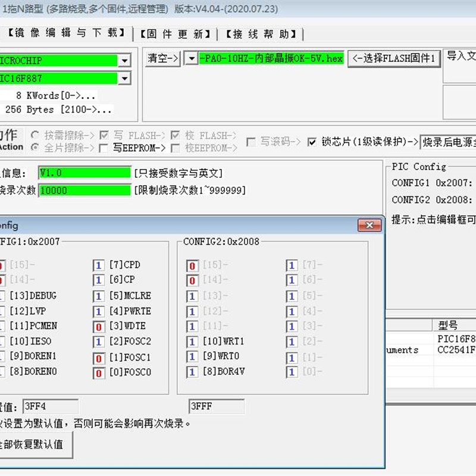Toggle bit [2]FOSC2 in CONFIG1
Screen dimensions: 476x476
pyautogui.click(x=99, y=342)
